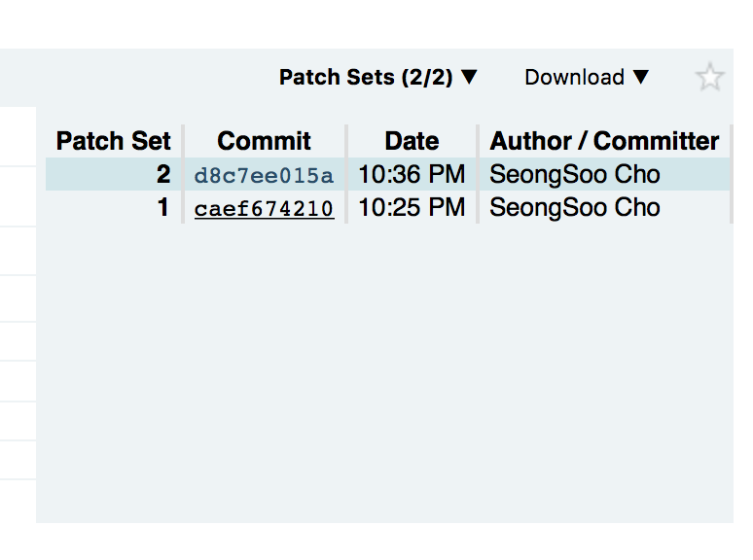Click SeongSoo Cho in patch set 1 row
The image size is (753, 560).
[x=574, y=208]
